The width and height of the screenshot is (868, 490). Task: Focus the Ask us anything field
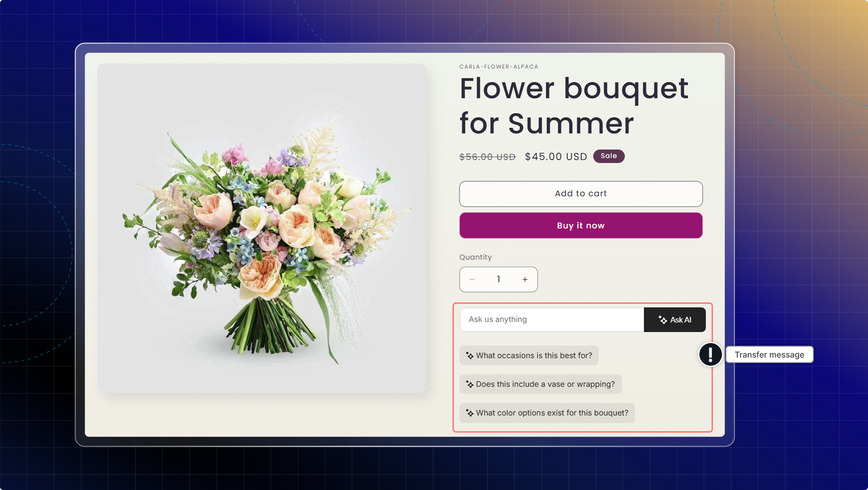[x=552, y=320]
